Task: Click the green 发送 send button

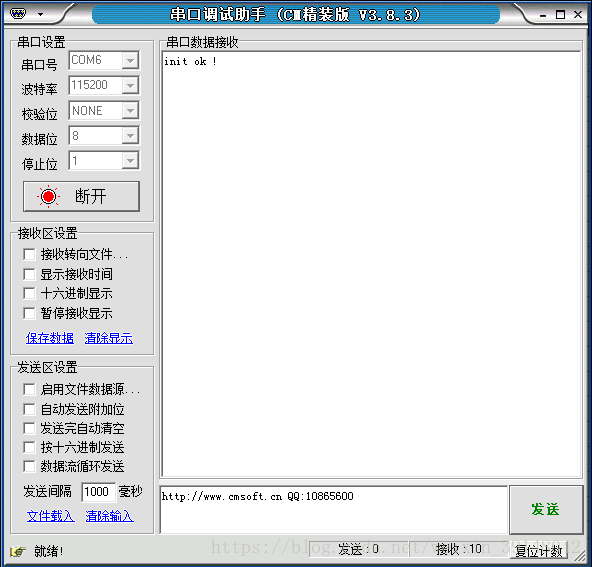Action: pyautogui.click(x=546, y=509)
